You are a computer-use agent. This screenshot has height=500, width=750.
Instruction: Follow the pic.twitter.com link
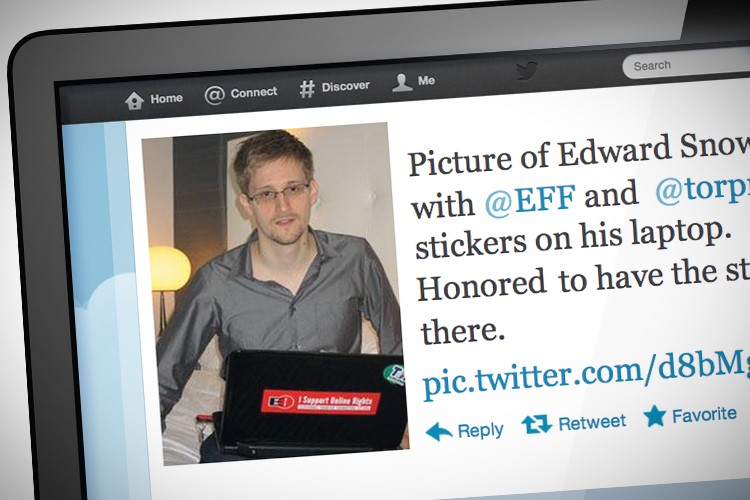pos(586,373)
